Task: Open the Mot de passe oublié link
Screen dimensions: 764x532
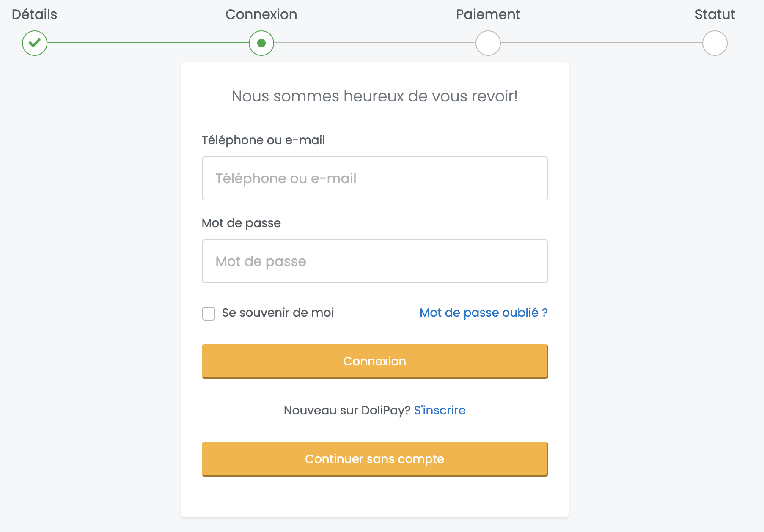Action: (x=484, y=313)
